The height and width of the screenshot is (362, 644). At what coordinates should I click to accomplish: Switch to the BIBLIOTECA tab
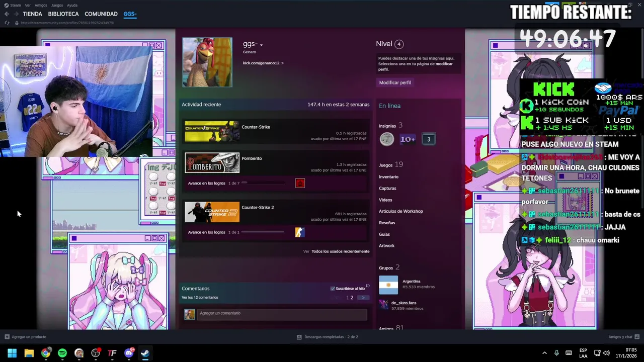point(63,14)
